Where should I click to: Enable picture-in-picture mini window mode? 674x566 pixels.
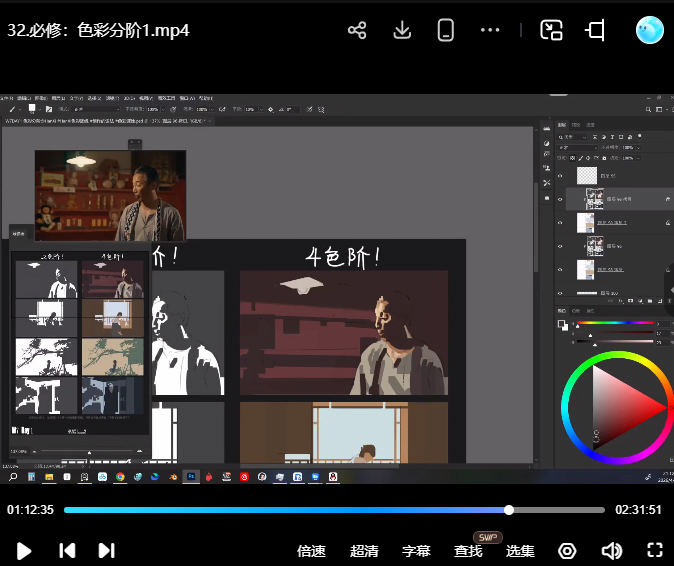click(x=551, y=30)
